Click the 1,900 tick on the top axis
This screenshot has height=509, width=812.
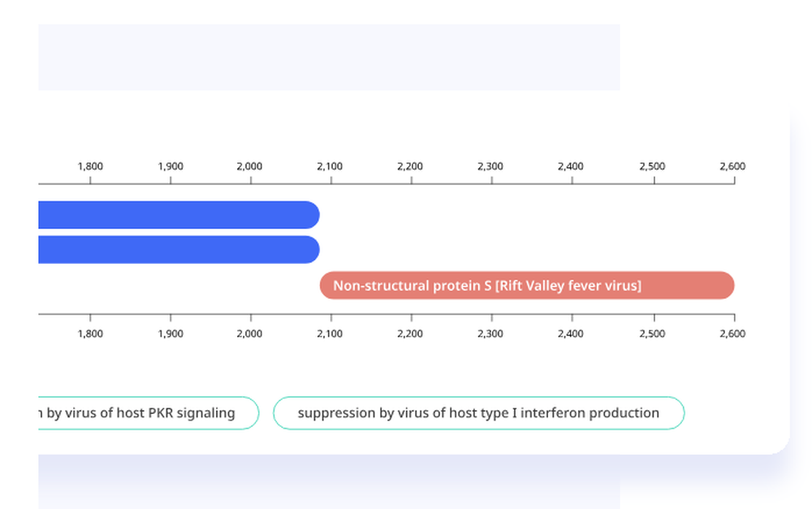point(171,166)
